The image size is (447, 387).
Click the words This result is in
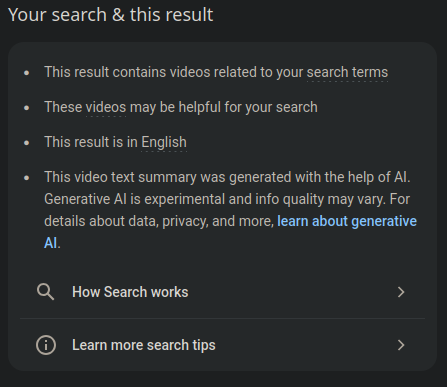(x=91, y=142)
